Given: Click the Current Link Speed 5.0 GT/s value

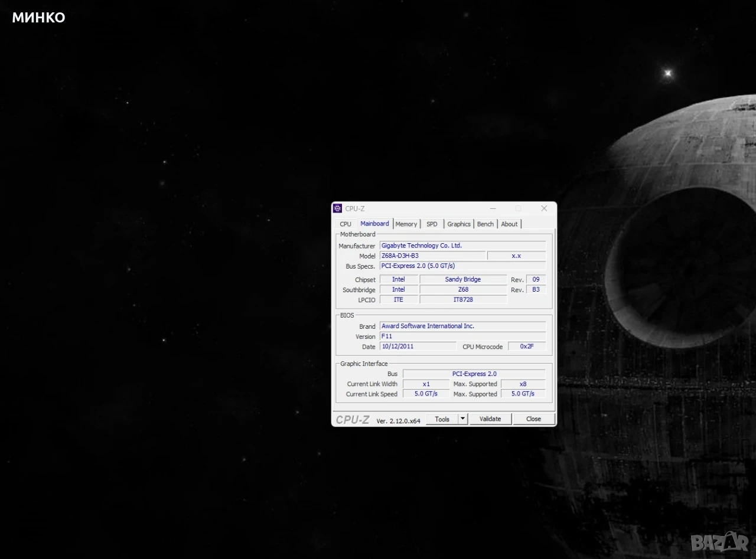Looking at the screenshot, I should click(x=426, y=394).
